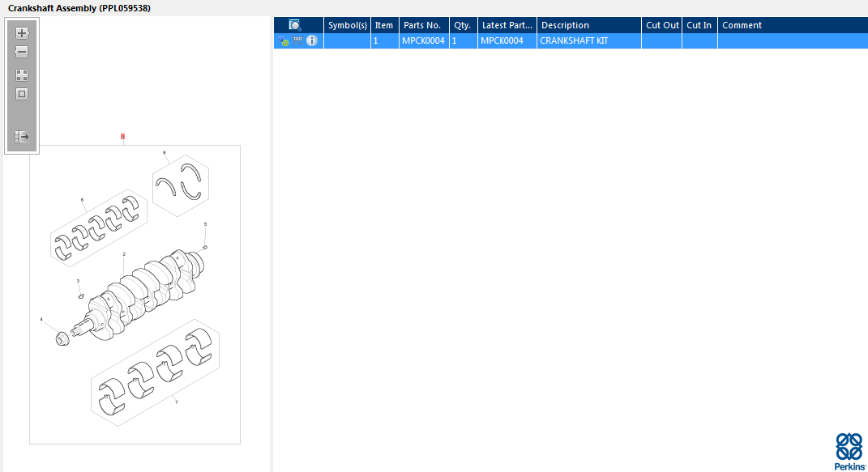The height and width of the screenshot is (472, 868).
Task: Click the Qty. cell showing 1
Action: pyautogui.click(x=464, y=41)
